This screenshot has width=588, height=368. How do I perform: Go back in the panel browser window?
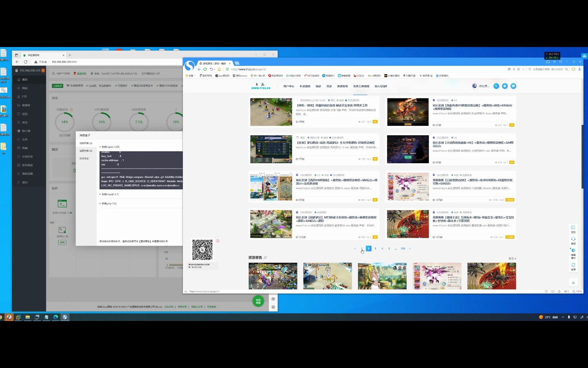[x=17, y=62]
